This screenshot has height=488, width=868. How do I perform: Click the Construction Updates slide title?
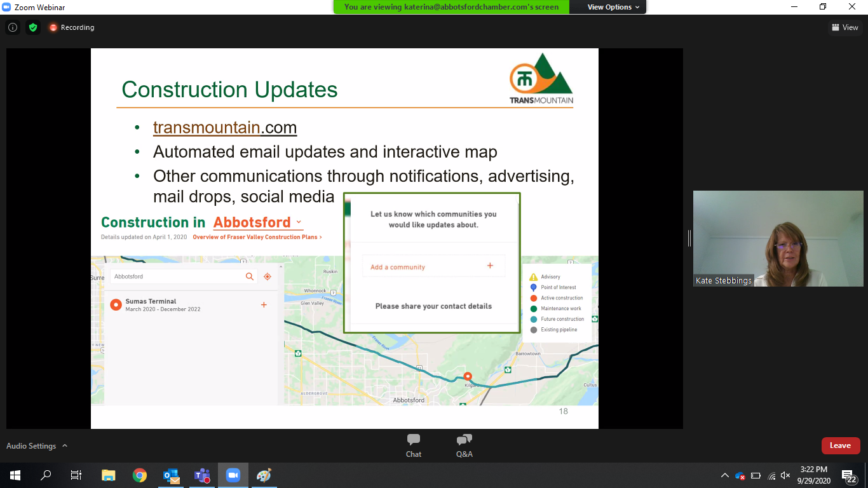[x=229, y=90]
